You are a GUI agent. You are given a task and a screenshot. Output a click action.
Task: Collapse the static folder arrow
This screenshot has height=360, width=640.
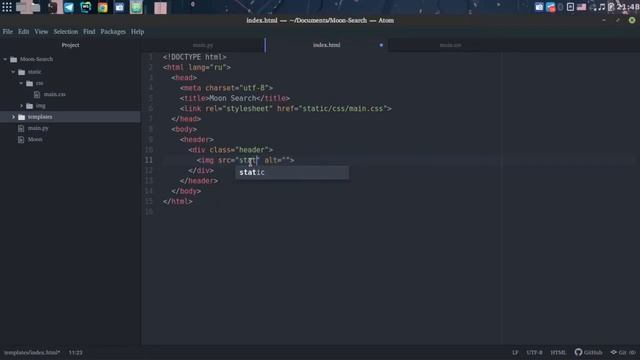[13, 72]
